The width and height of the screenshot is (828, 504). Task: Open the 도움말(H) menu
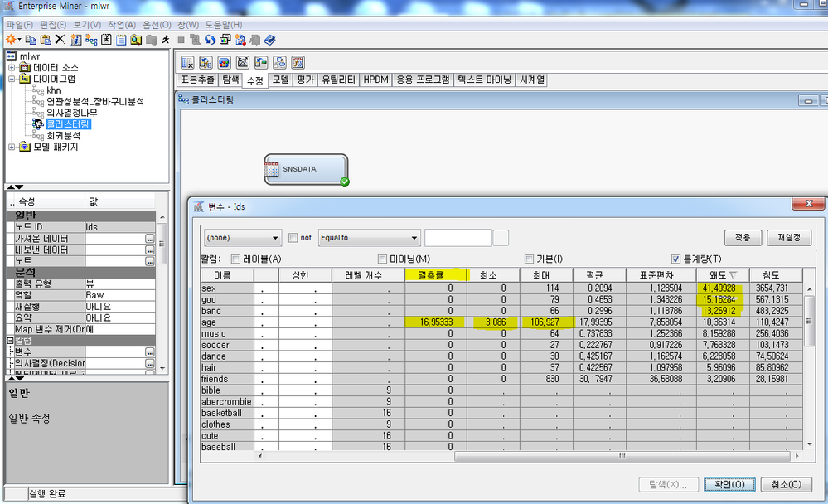(224, 25)
